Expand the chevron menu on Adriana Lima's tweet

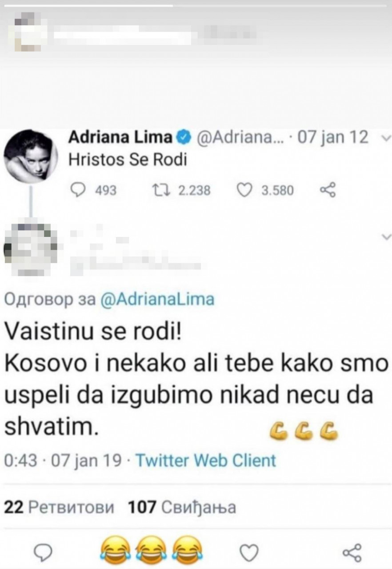click(385, 138)
